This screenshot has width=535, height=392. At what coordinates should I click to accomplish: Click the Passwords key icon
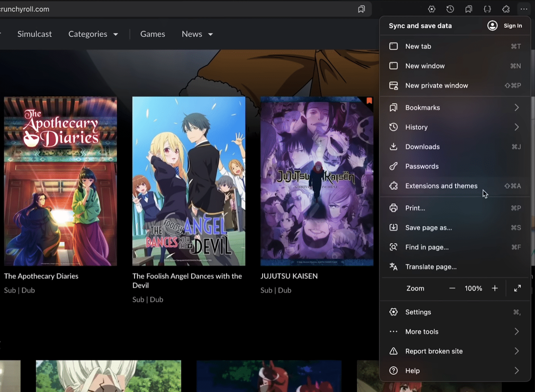point(393,166)
